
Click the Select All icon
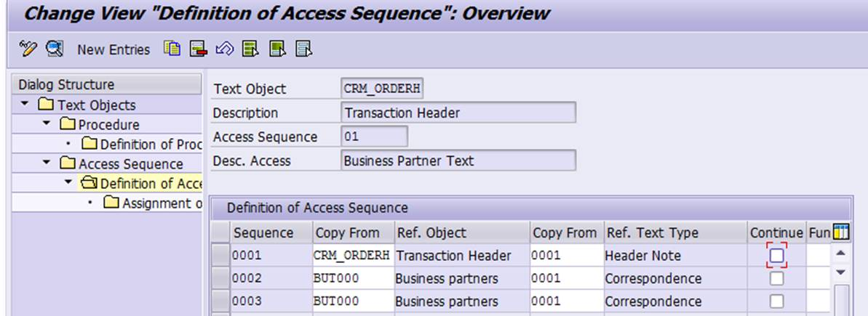pos(251,49)
